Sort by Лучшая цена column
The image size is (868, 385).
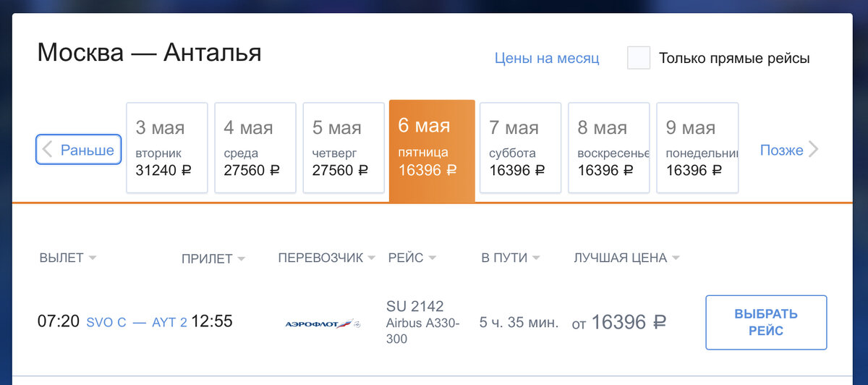[x=676, y=258]
